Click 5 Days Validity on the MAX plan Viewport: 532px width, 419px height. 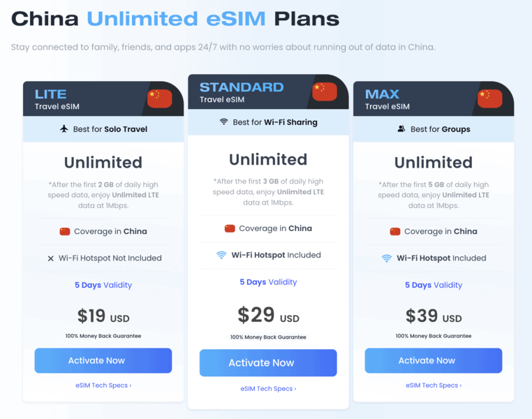click(x=434, y=285)
